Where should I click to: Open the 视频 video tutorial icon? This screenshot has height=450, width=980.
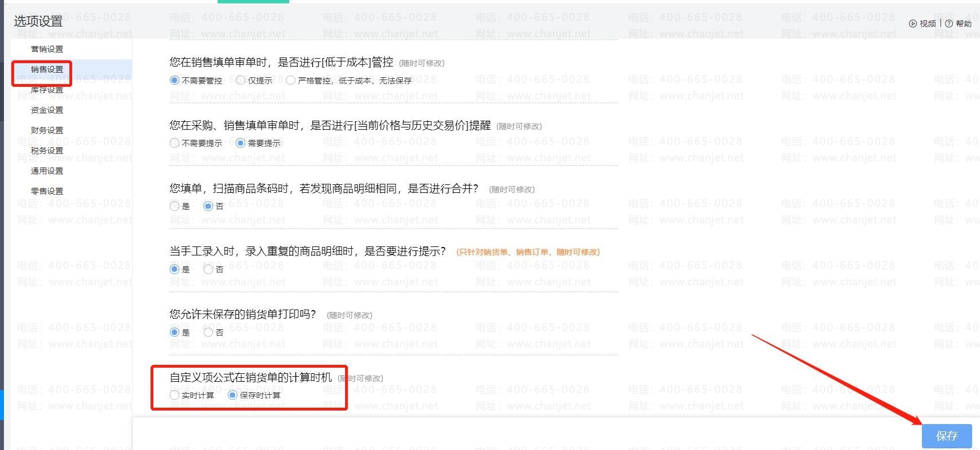point(913,24)
